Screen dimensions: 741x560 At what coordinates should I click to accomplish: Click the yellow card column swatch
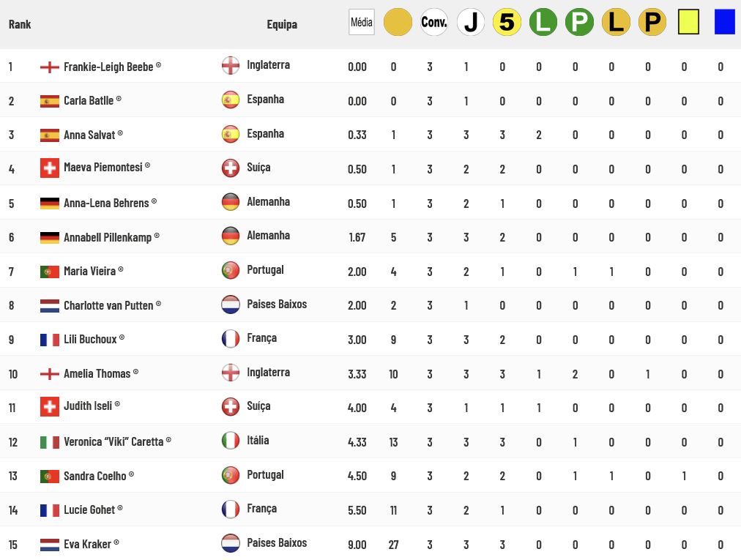pyautogui.click(x=688, y=22)
